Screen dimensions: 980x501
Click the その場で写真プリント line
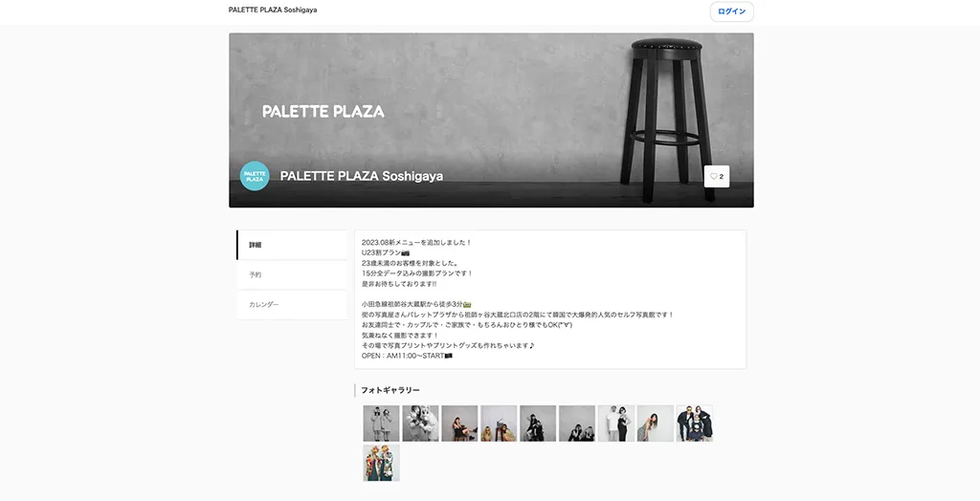coord(448,345)
